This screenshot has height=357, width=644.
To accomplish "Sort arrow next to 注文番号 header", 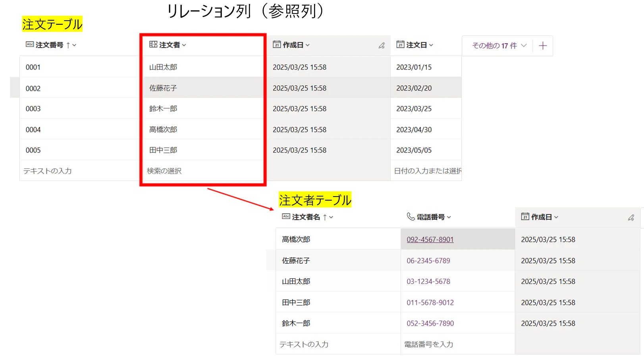I will (x=68, y=45).
